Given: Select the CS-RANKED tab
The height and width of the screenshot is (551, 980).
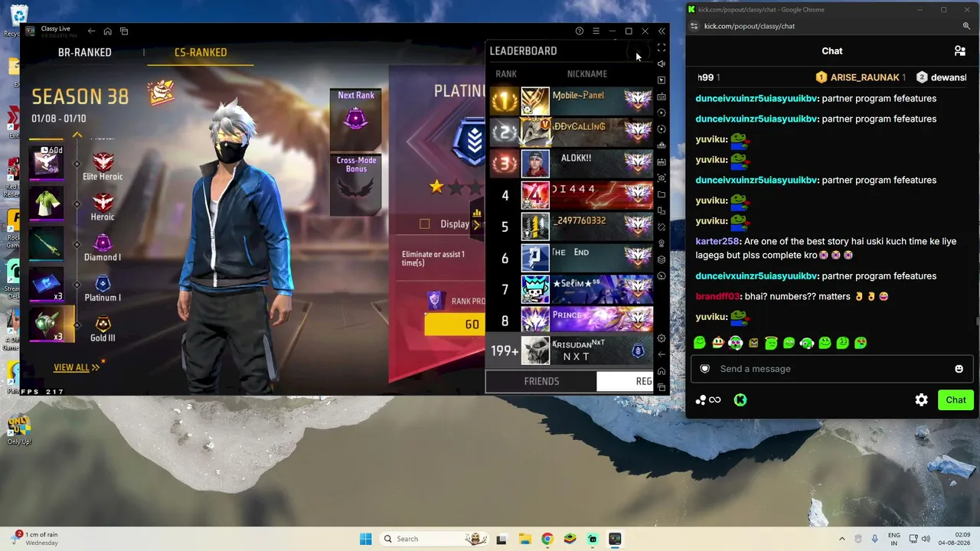Looking at the screenshot, I should [x=201, y=52].
